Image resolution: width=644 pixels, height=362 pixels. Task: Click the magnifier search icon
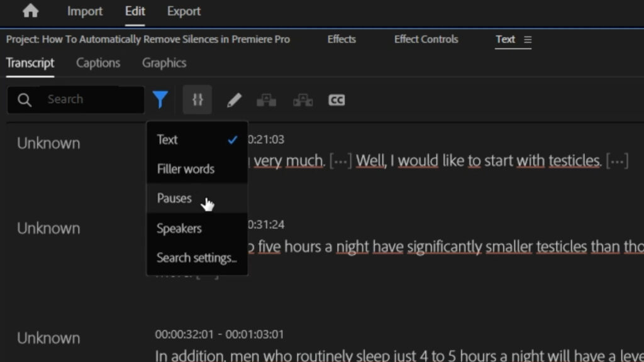(x=25, y=100)
